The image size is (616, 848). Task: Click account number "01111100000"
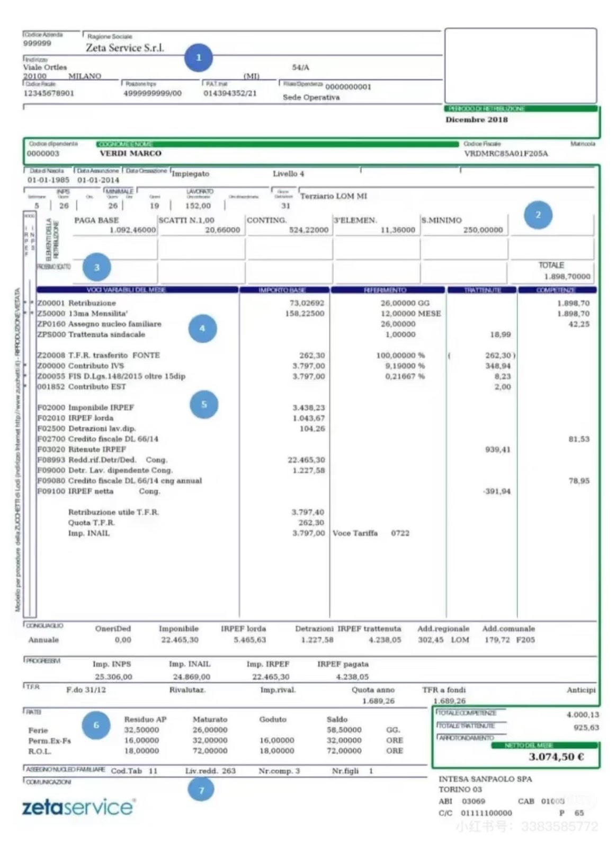[x=486, y=813]
